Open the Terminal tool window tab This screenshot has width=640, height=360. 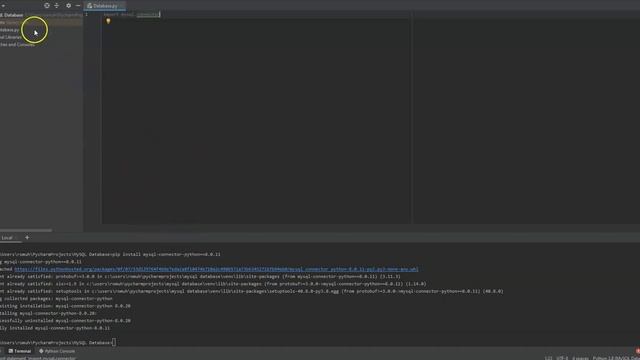(x=20, y=351)
